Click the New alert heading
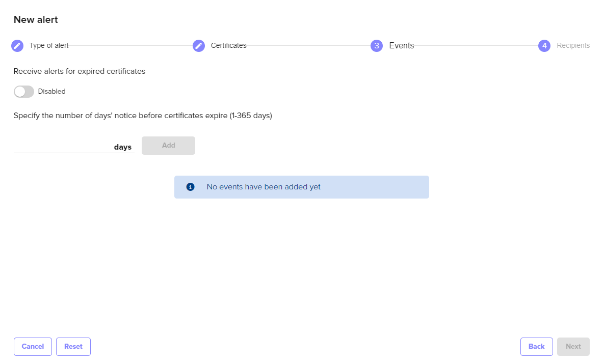Image resolution: width=604 pixels, height=364 pixels. point(36,20)
